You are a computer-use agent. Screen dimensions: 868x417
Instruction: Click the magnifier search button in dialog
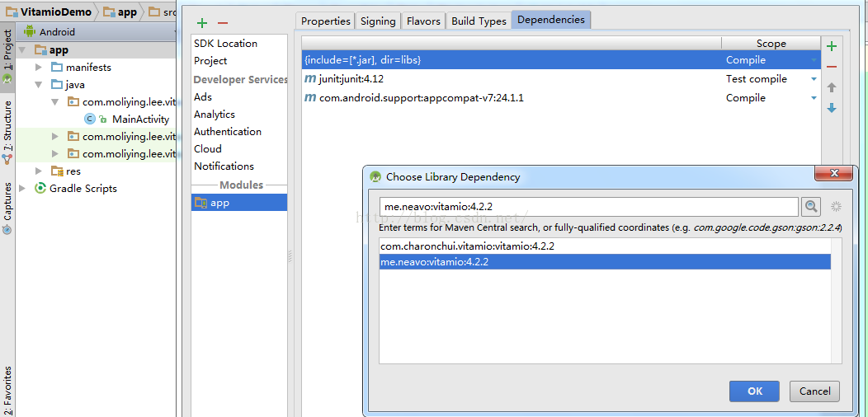tap(811, 207)
